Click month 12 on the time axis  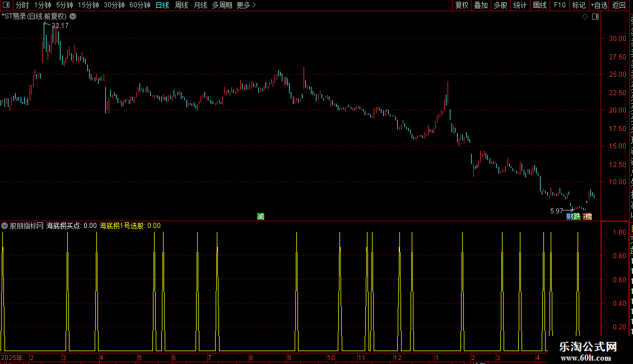[x=398, y=357]
